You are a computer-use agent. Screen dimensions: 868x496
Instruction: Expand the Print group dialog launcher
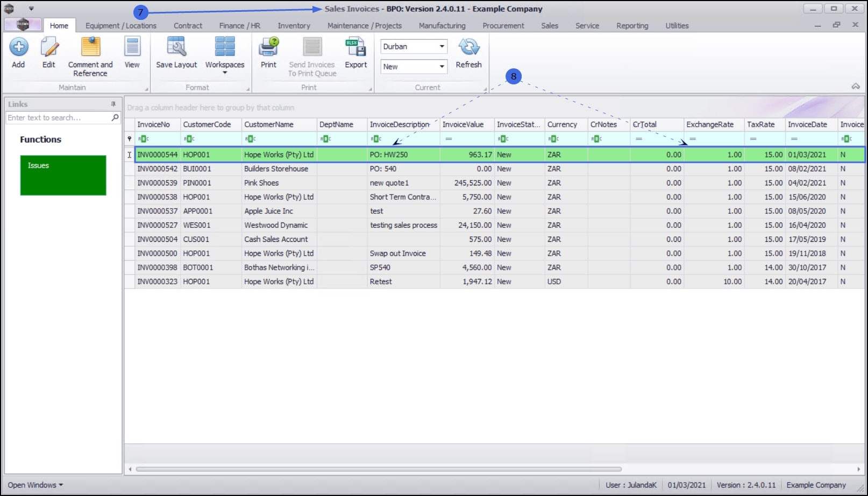370,89
